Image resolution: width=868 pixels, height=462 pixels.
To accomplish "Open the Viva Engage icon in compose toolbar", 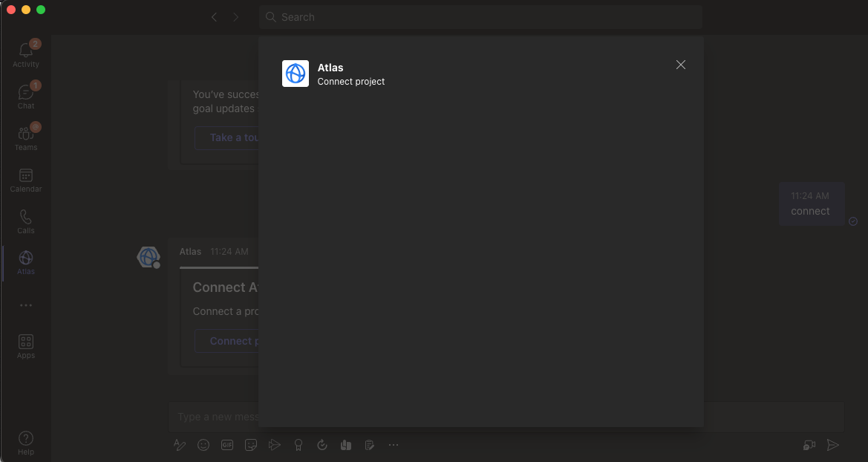I will (346, 445).
